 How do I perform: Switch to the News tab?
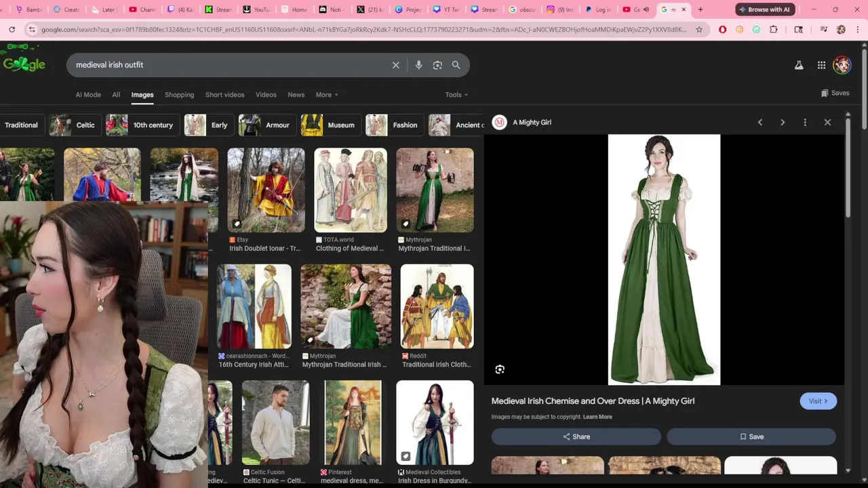(296, 95)
